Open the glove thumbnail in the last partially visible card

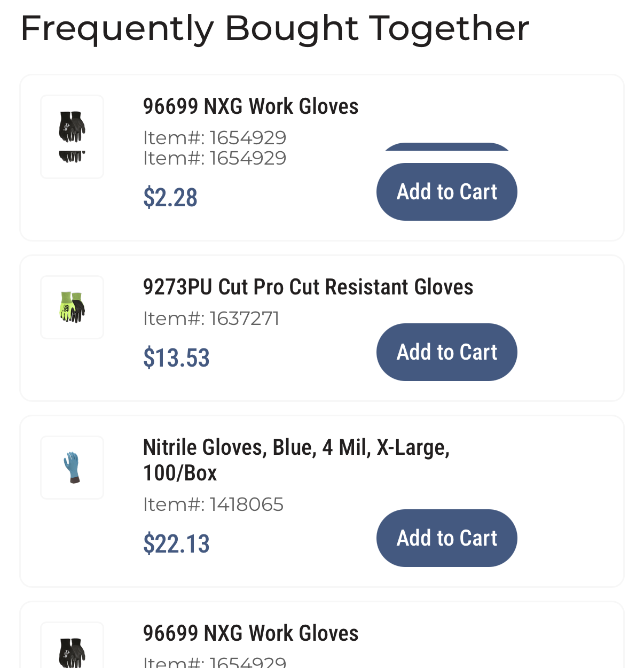coord(72,646)
